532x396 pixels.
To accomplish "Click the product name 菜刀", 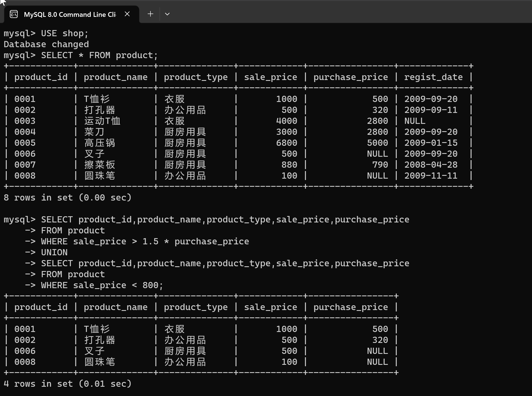I will click(94, 132).
